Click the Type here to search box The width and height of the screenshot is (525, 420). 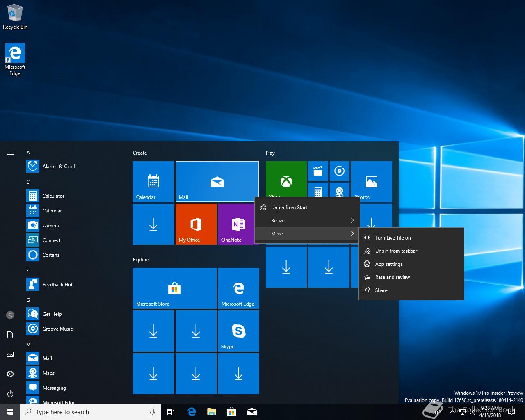(90, 412)
